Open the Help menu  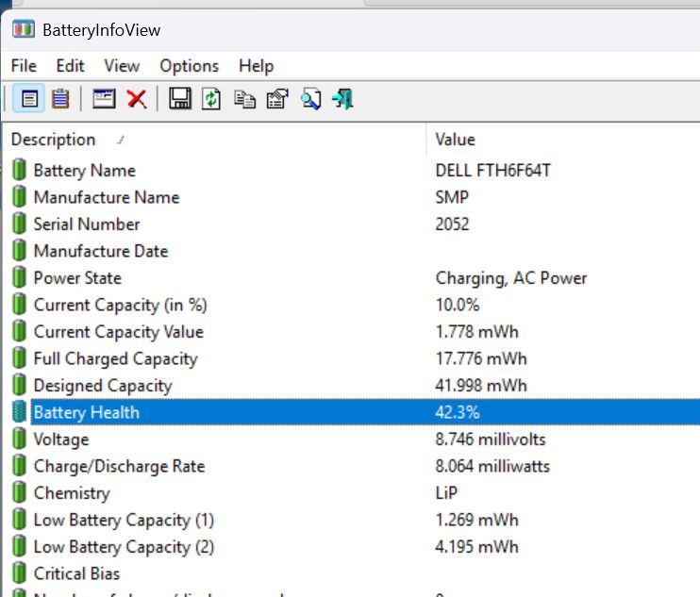256,66
